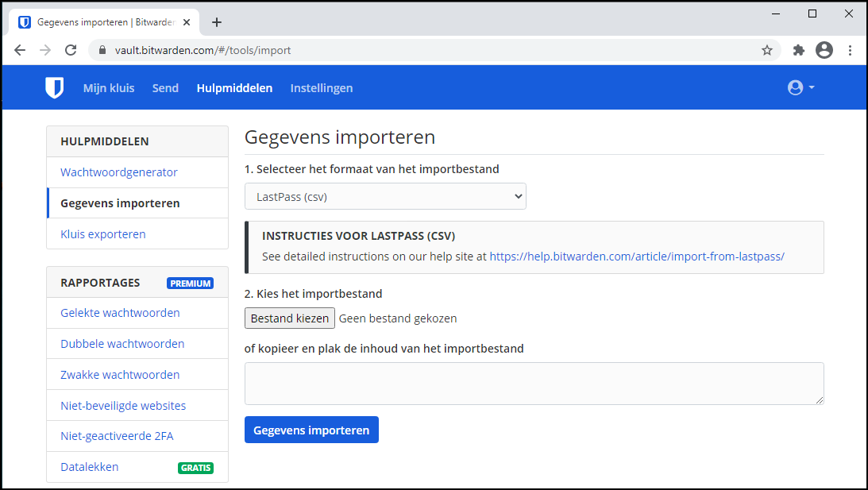Click the blue Gegevens importeren button

tap(311, 430)
